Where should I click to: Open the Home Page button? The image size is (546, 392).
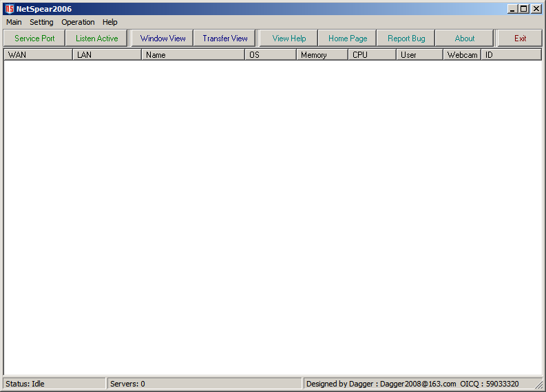(348, 39)
